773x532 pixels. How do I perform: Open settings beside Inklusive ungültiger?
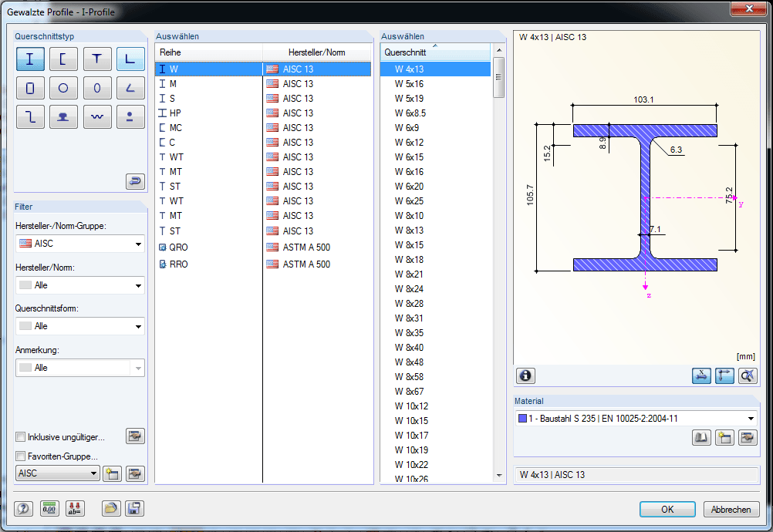click(135, 436)
